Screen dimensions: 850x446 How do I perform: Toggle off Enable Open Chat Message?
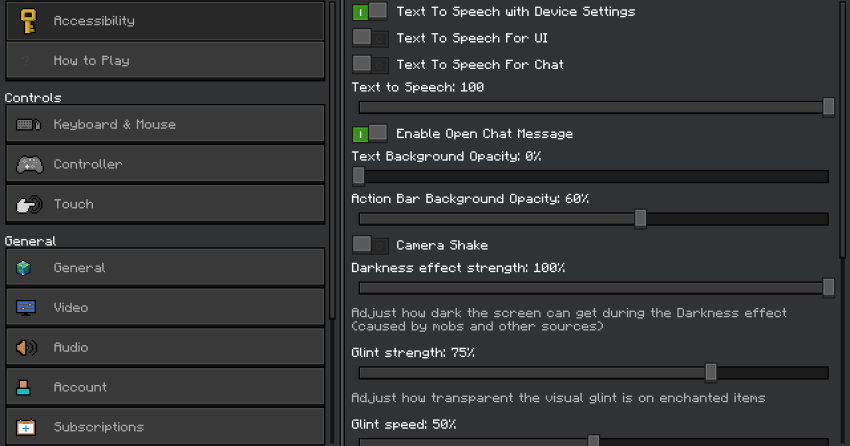tap(370, 133)
